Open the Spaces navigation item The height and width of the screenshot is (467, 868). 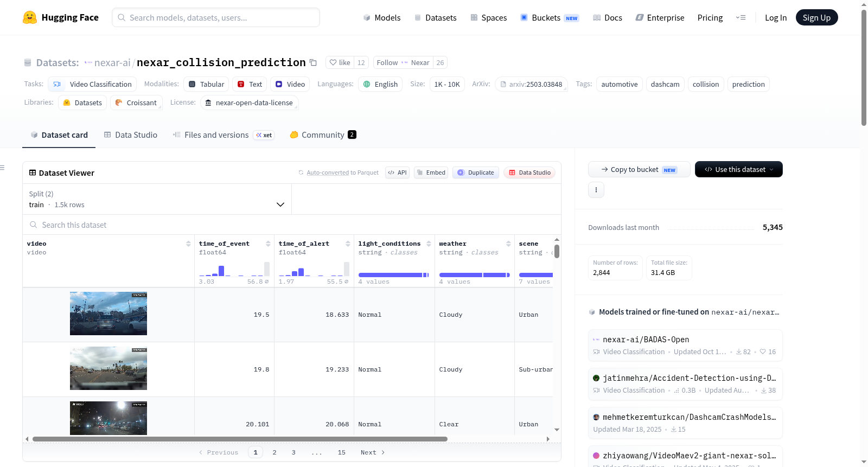tap(489, 17)
